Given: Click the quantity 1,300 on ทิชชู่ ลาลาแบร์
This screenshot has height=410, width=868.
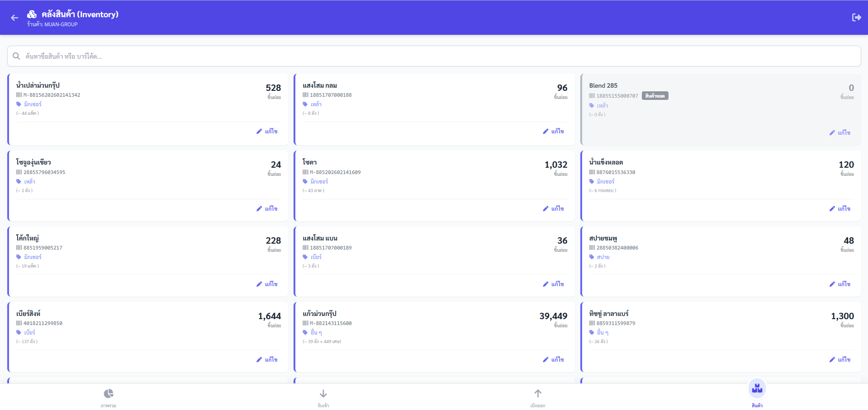Looking at the screenshot, I should coord(842,316).
